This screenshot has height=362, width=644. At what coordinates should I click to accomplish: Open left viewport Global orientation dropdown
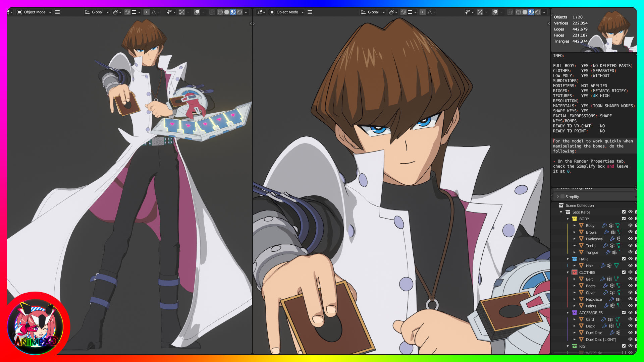pyautogui.click(x=97, y=12)
